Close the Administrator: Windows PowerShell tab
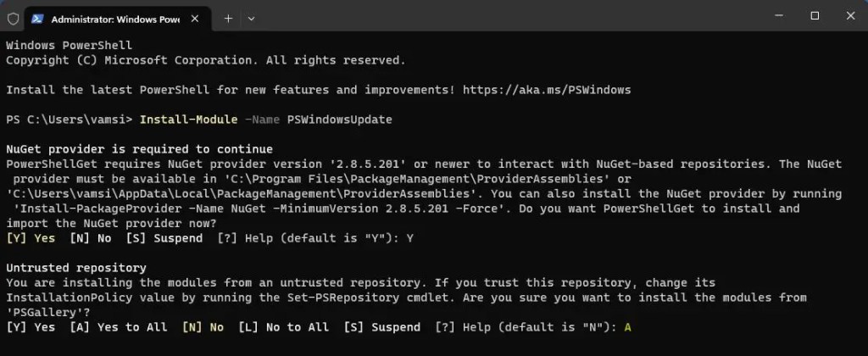 click(x=198, y=17)
